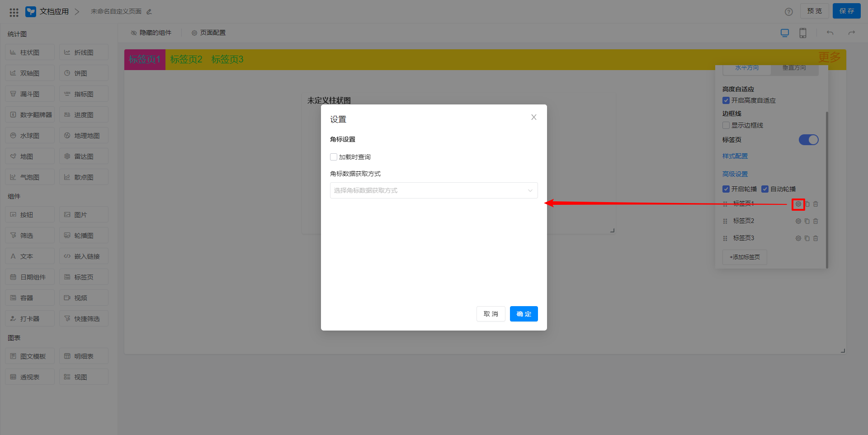
Task: Switch to mobile device preview icon
Action: (x=803, y=33)
